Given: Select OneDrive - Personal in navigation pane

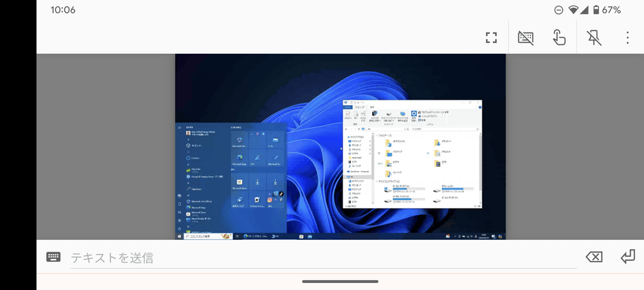Looking at the screenshot, I should pos(357,172).
